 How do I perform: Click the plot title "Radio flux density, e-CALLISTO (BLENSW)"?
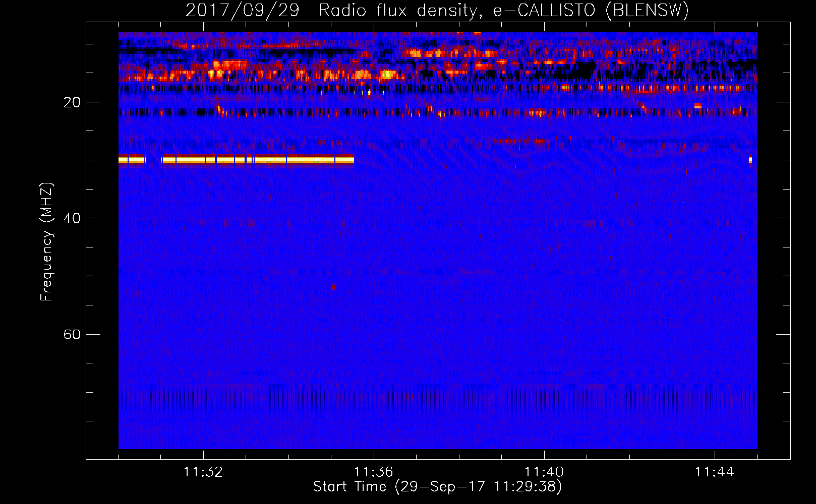click(504, 10)
